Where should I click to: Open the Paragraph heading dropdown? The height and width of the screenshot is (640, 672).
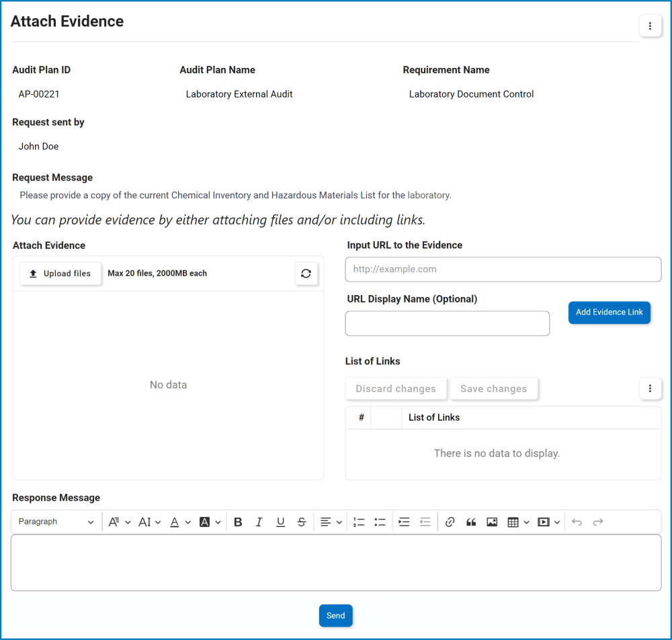[56, 522]
